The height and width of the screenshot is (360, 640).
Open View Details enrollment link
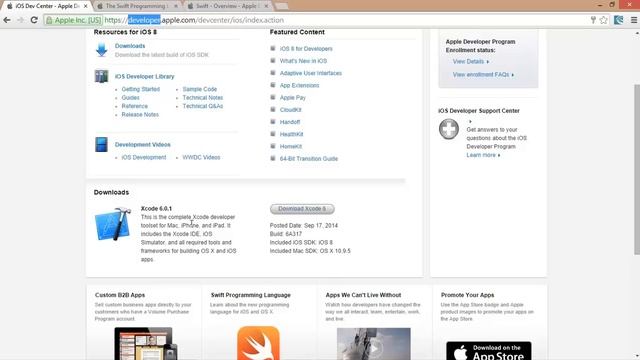471,62
